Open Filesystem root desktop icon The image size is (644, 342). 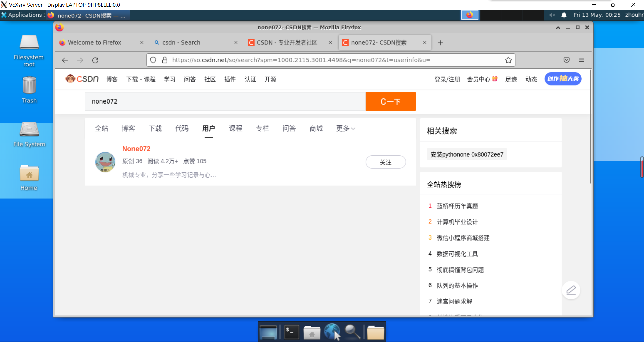(29, 50)
